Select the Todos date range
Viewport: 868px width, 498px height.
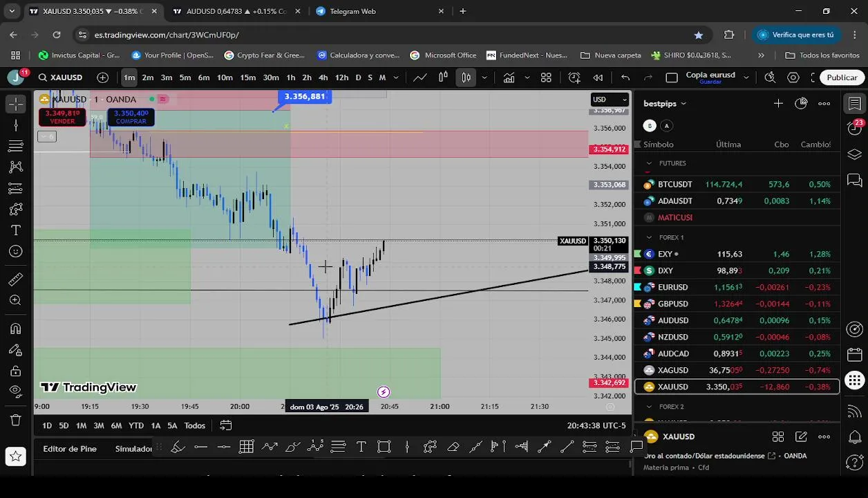click(x=194, y=425)
